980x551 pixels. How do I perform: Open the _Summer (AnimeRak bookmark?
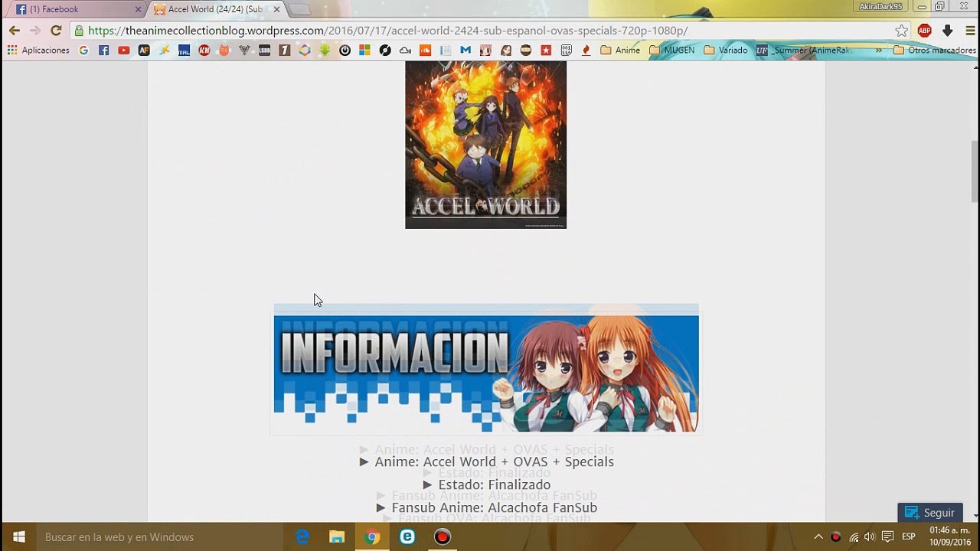(805, 51)
